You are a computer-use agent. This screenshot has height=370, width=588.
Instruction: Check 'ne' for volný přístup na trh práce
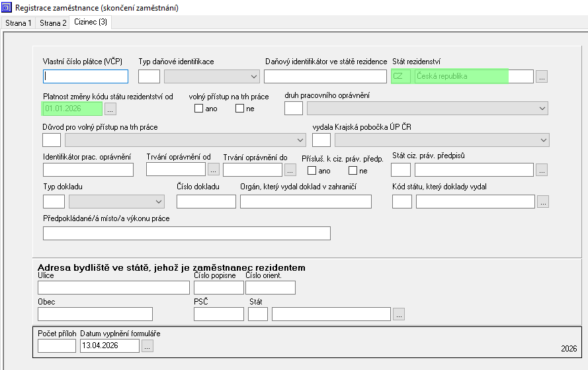pos(239,109)
